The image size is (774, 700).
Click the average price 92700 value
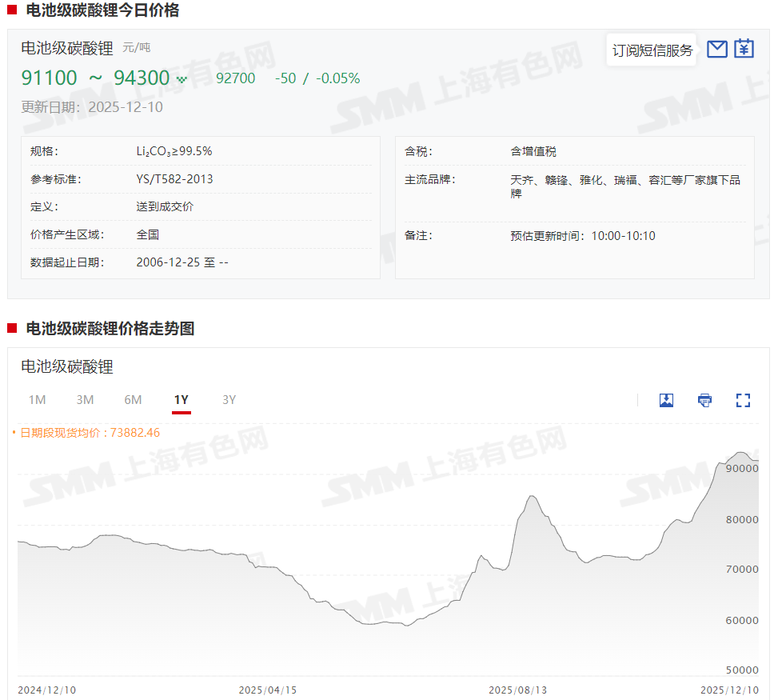[236, 78]
